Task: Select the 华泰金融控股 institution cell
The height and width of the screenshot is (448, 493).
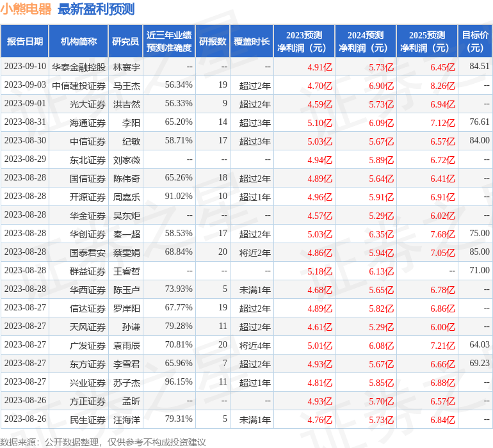Action: point(79,67)
